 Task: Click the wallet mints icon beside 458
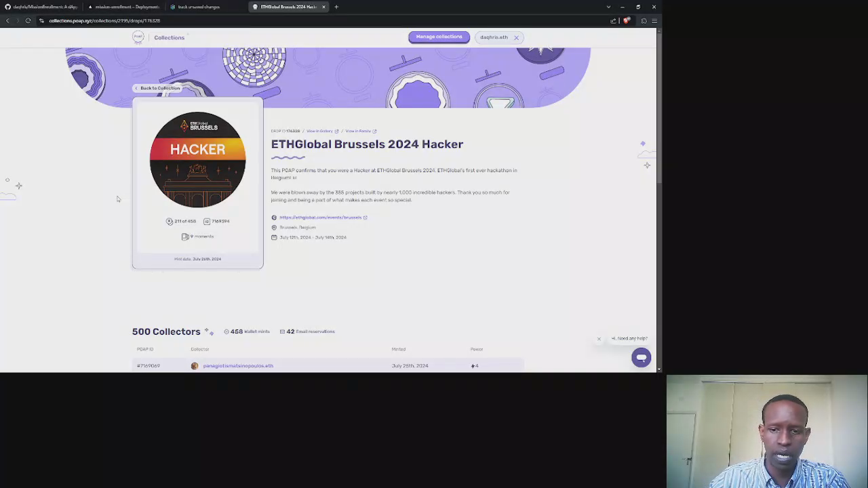pos(226,331)
